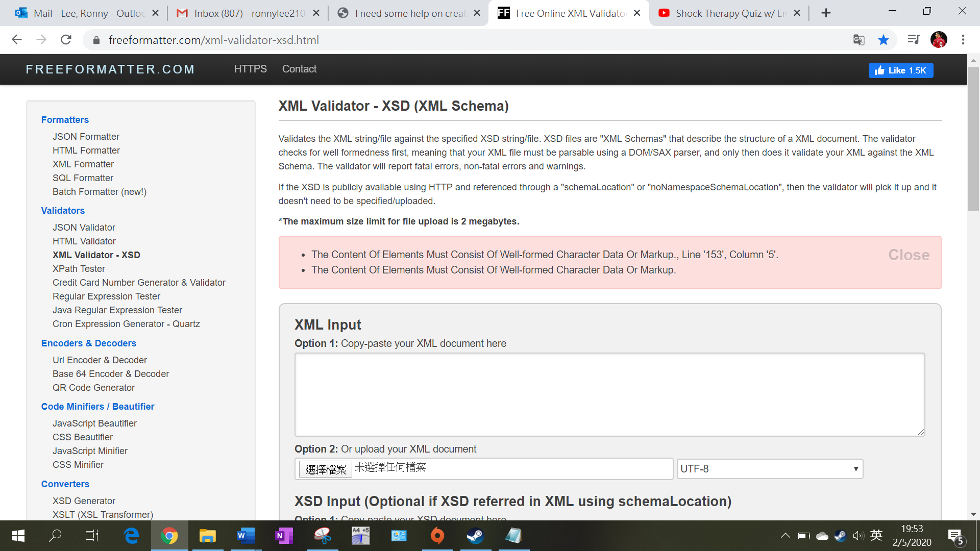
Task: Switch to the 'I need some help' tab
Action: (409, 13)
